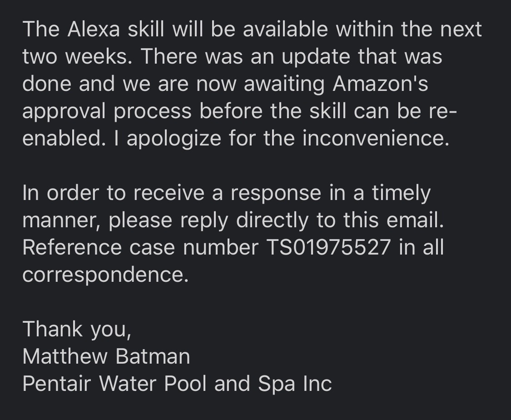
Task: Click the word "awaiting"
Action: pos(284,85)
